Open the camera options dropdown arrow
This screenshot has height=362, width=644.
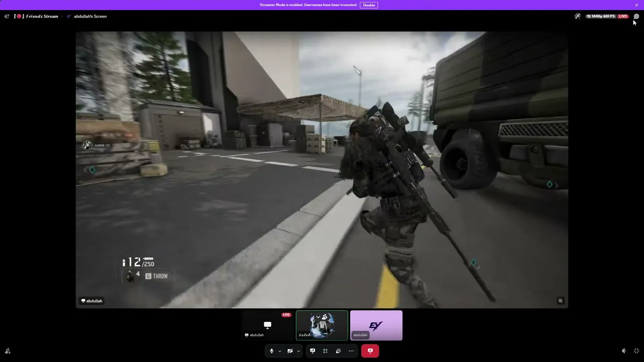click(298, 351)
